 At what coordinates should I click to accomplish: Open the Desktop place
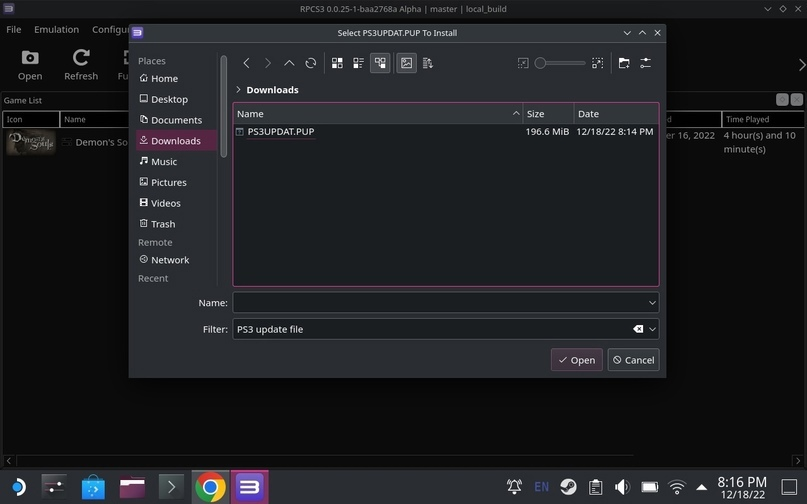pos(177,99)
